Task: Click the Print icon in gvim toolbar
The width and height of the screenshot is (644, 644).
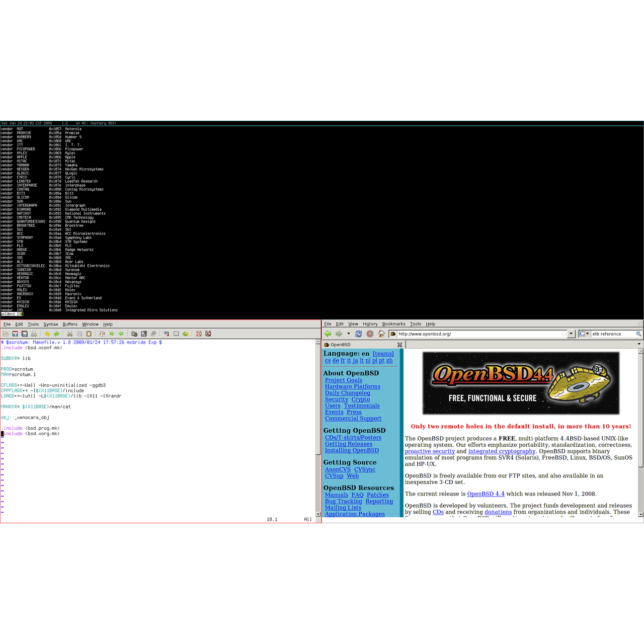Action: click(x=34, y=334)
